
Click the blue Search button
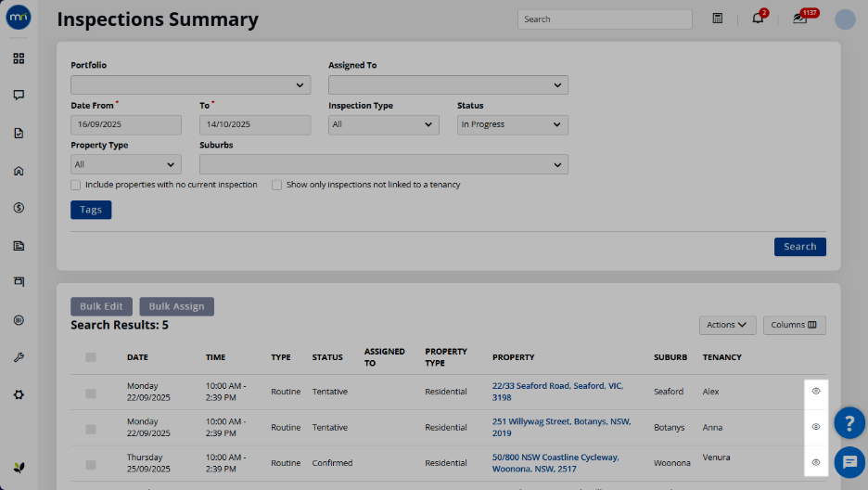click(x=800, y=247)
